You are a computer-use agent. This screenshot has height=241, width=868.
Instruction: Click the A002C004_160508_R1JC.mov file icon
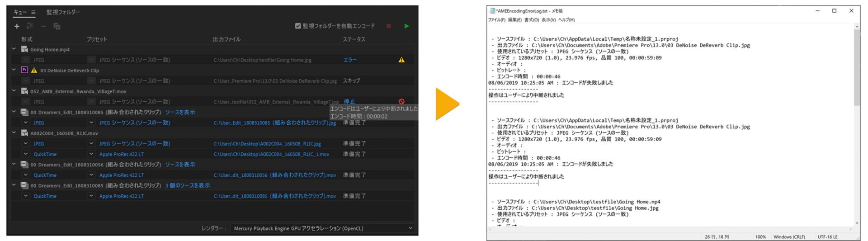click(x=25, y=133)
